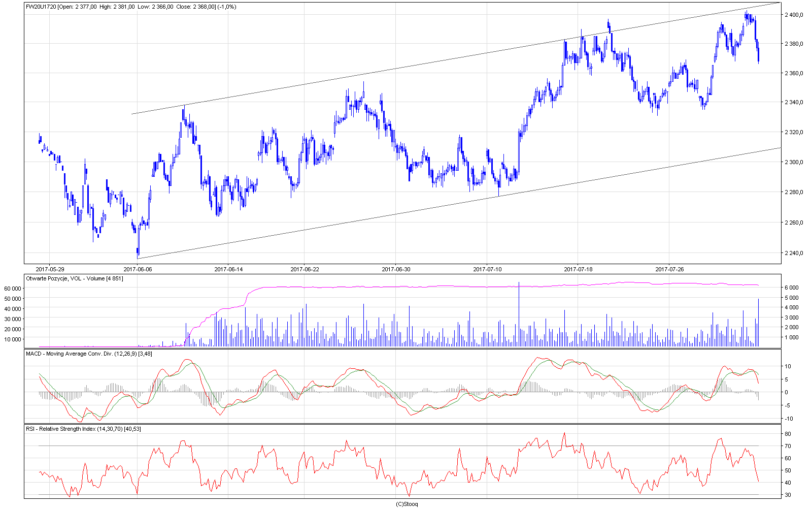Click the 6 000 volume axis label
Image resolution: width=812 pixels, height=508 pixels.
[x=792, y=288]
